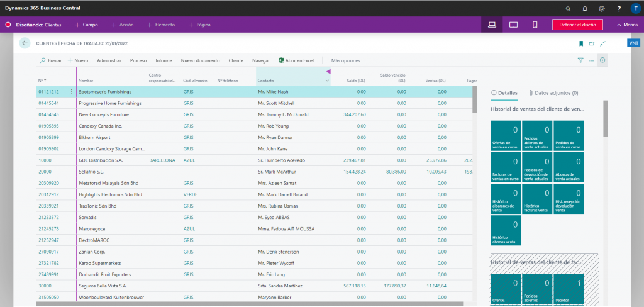The height and width of the screenshot is (307, 644).
Task: Open user account avatar T
Action: tap(635, 8)
